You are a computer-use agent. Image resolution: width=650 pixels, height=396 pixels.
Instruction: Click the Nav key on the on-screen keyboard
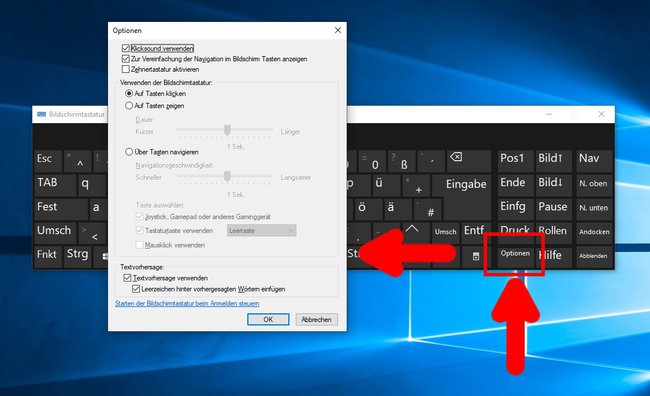coord(594,160)
